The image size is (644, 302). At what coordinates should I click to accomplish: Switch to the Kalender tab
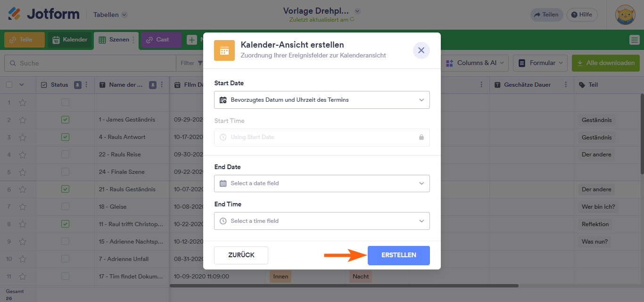click(x=70, y=40)
